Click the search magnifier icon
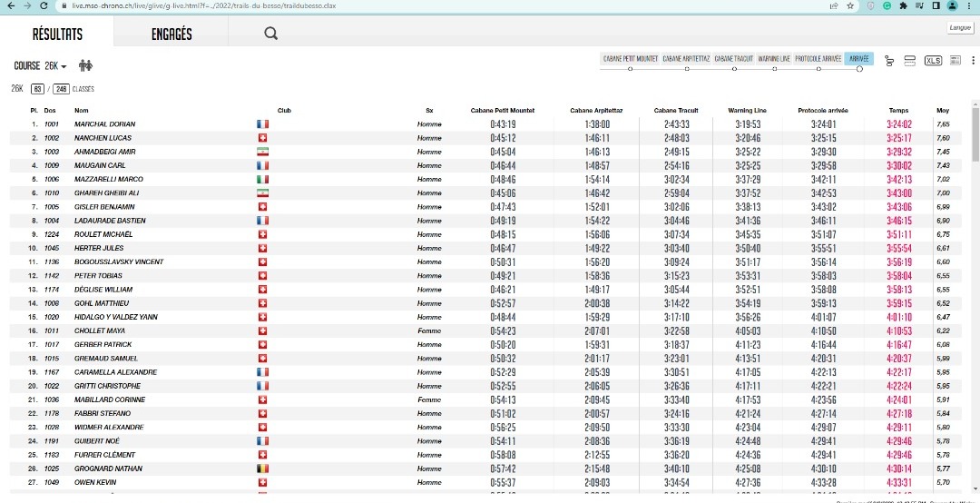The image size is (980, 503). pyautogui.click(x=270, y=34)
